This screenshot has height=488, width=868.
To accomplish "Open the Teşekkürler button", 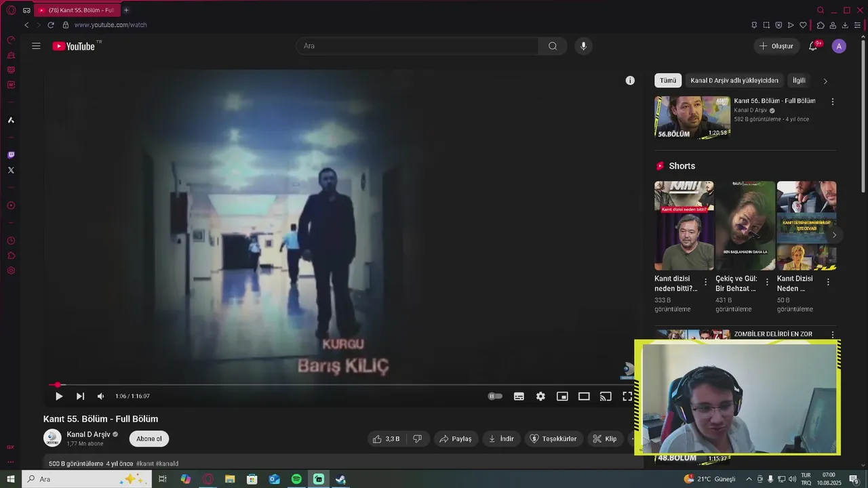I will point(553,439).
